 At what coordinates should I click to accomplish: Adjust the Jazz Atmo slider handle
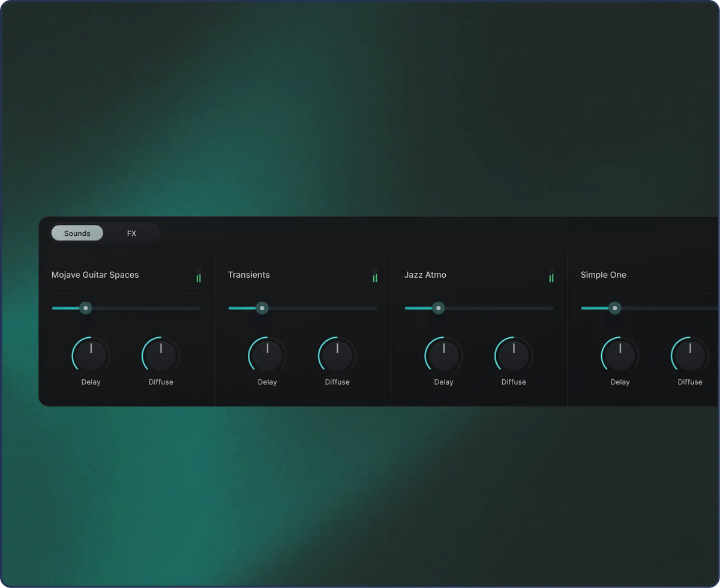[x=439, y=308]
